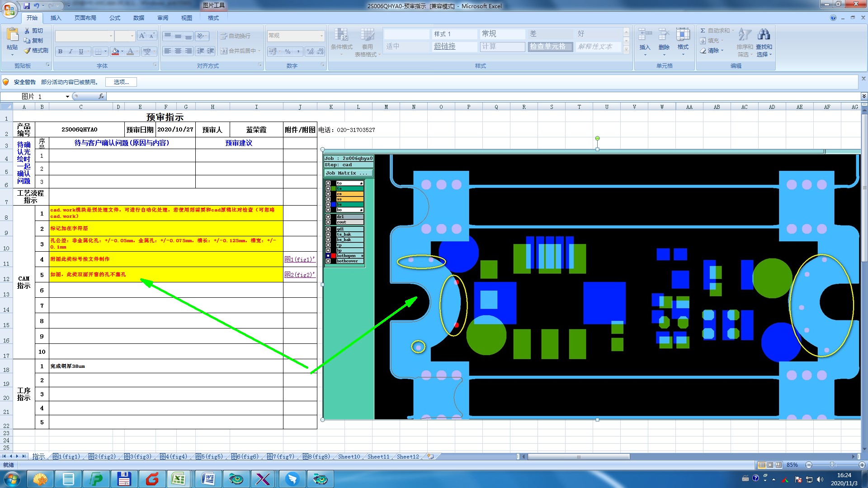Viewport: 868px width, 488px height.
Task: Click the 选项... security warning button
Action: point(121,82)
